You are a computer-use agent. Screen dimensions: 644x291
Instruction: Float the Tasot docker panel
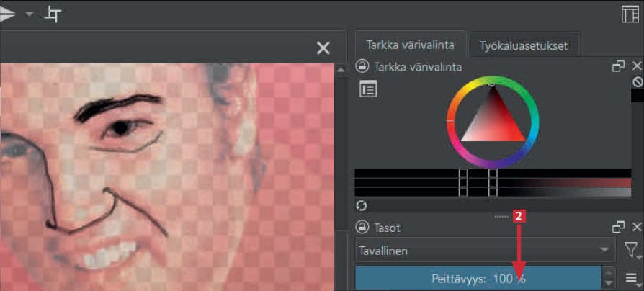(618, 227)
